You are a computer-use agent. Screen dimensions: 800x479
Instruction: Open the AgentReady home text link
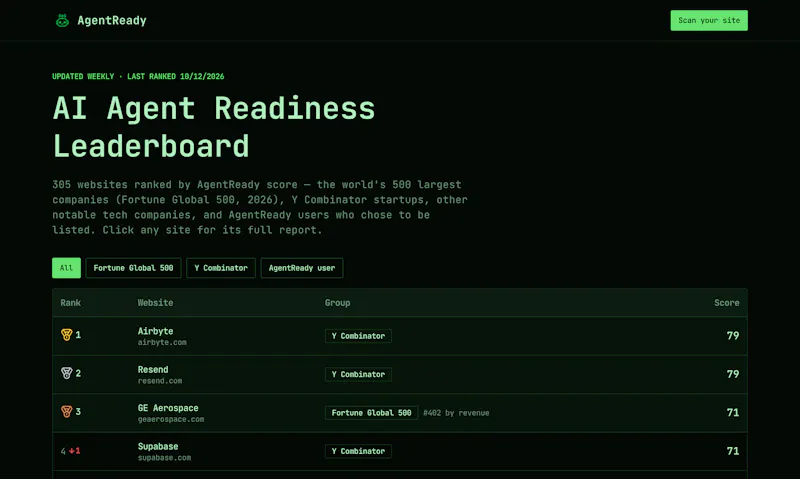[112, 21]
